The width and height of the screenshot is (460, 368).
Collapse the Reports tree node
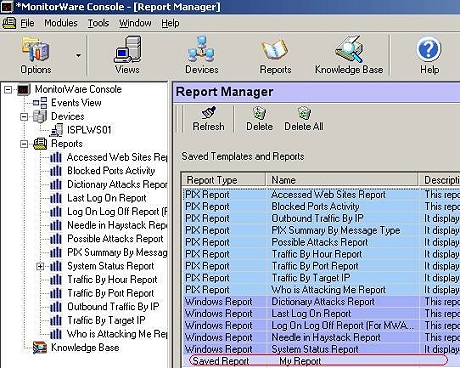tap(24, 144)
